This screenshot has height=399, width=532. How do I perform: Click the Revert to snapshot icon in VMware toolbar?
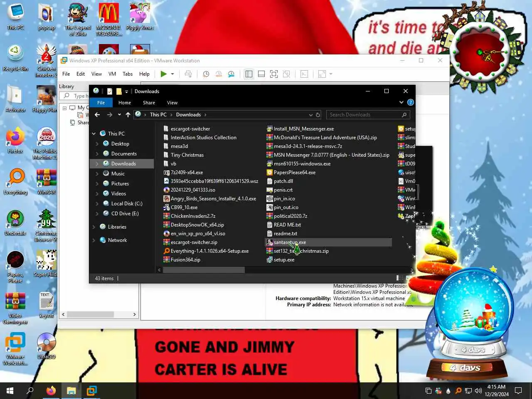tap(219, 74)
